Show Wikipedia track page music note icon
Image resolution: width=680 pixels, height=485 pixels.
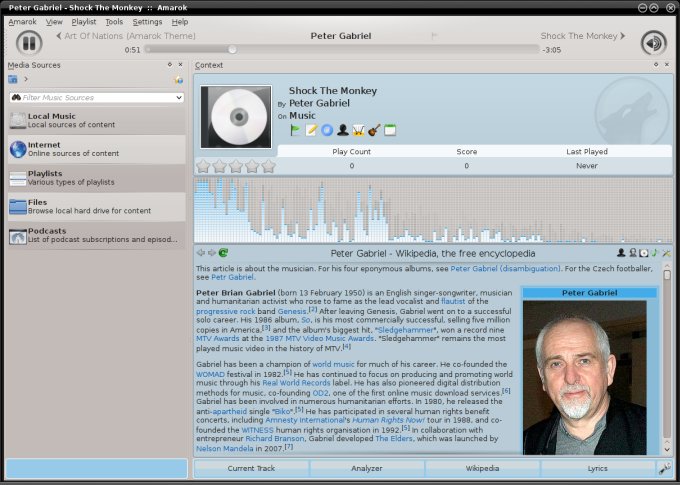click(x=655, y=253)
